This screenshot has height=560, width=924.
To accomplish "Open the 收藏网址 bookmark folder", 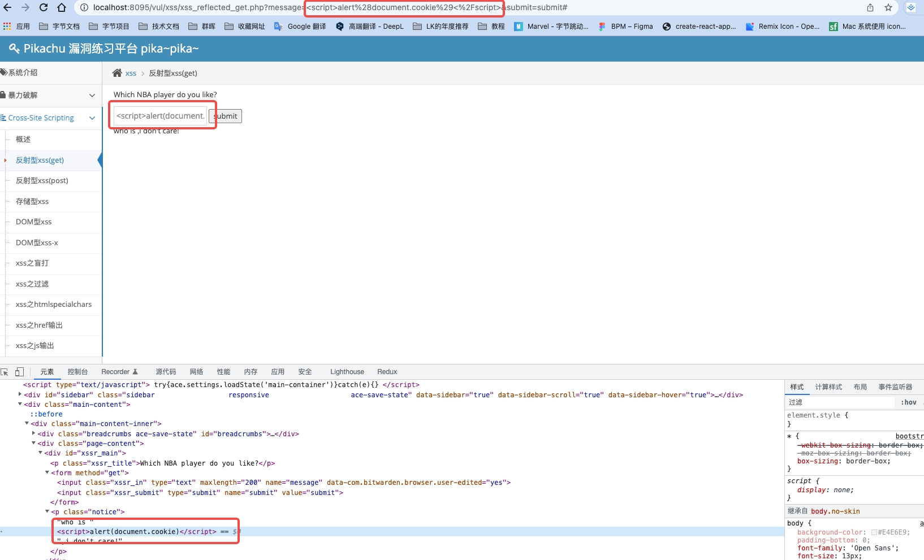I will coord(245,26).
